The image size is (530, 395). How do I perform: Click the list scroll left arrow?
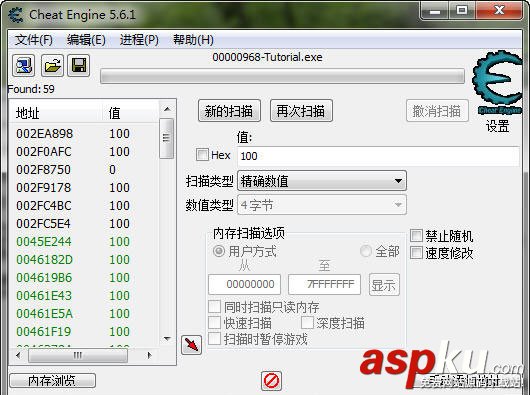coord(18,355)
